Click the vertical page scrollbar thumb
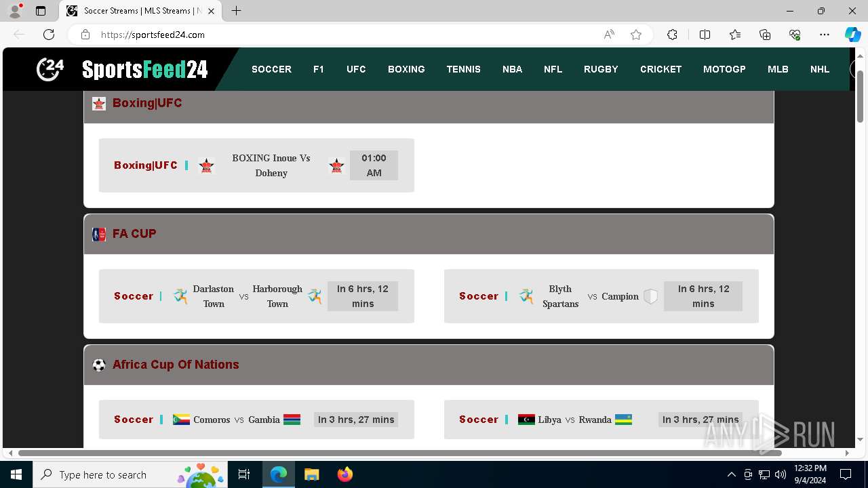This screenshot has height=488, width=868. pyautogui.click(x=860, y=96)
